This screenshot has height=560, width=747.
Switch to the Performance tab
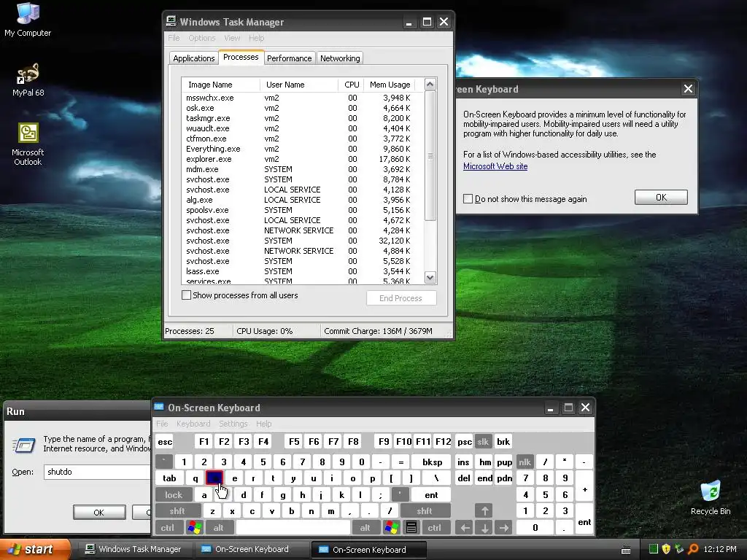(289, 58)
